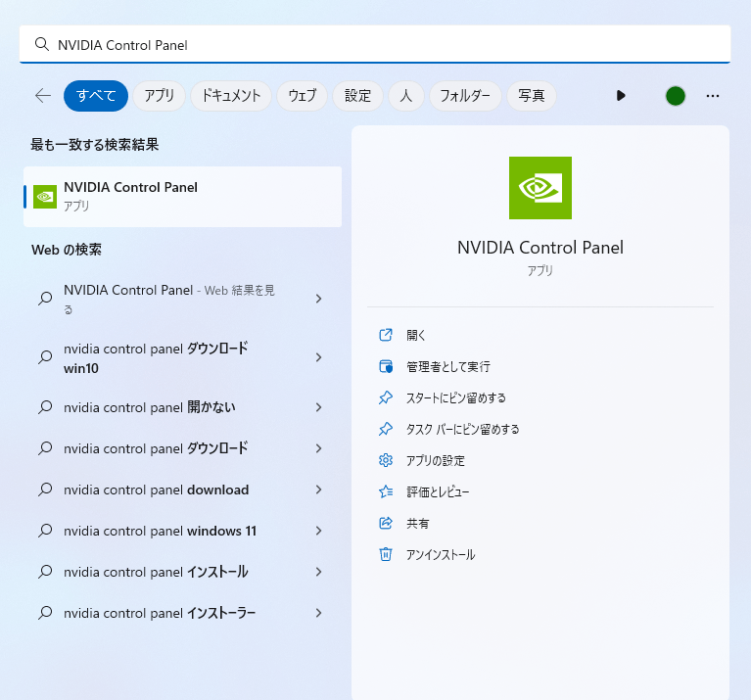This screenshot has height=700, width=751.
Task: Choose スタートにピン留めする
Action: coord(456,397)
